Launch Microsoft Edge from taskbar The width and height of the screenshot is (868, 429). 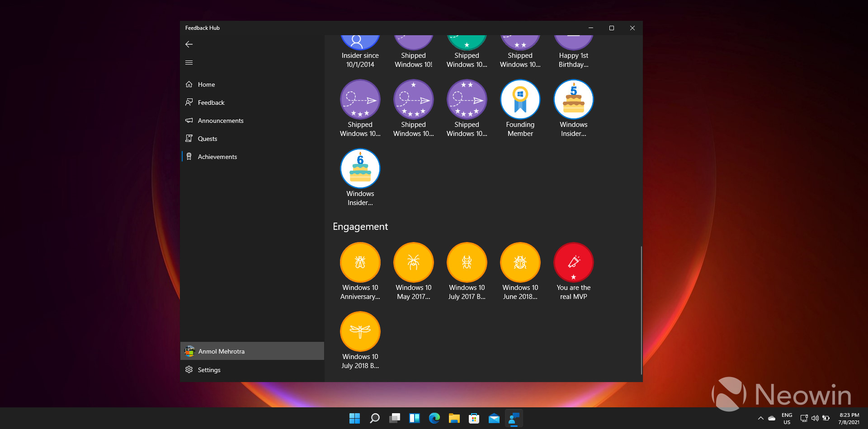click(x=434, y=418)
